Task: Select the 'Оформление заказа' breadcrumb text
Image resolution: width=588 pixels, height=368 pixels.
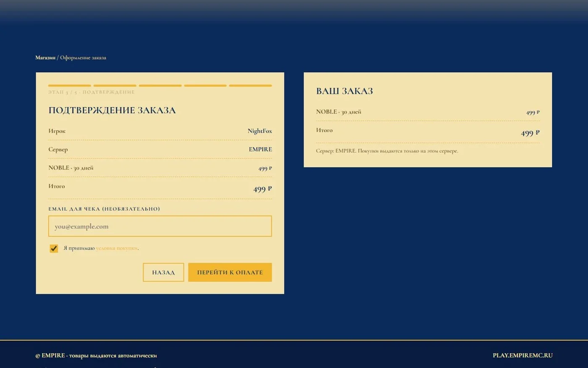Action: coord(83,58)
